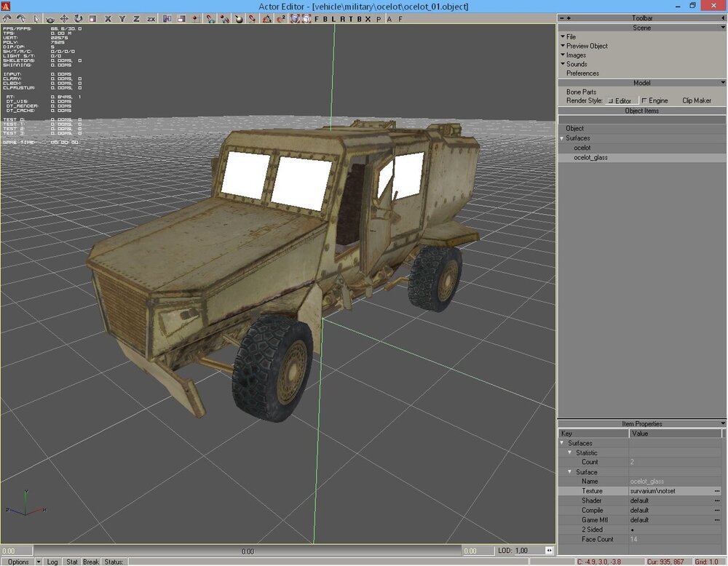This screenshot has height=566, width=728.
Task: Lock movement to the X axis
Action: [x=108, y=18]
